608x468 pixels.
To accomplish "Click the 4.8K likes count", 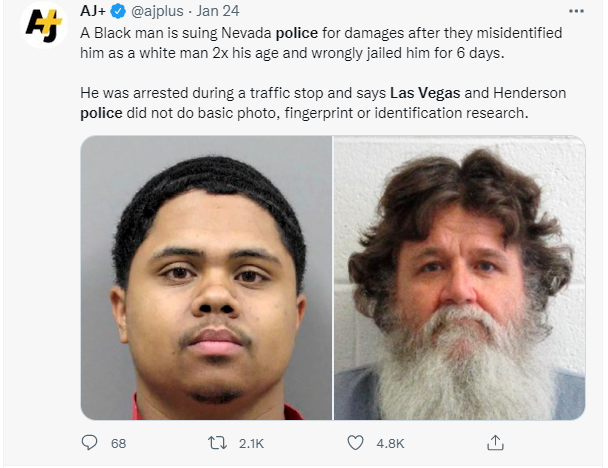I will pos(390,443).
